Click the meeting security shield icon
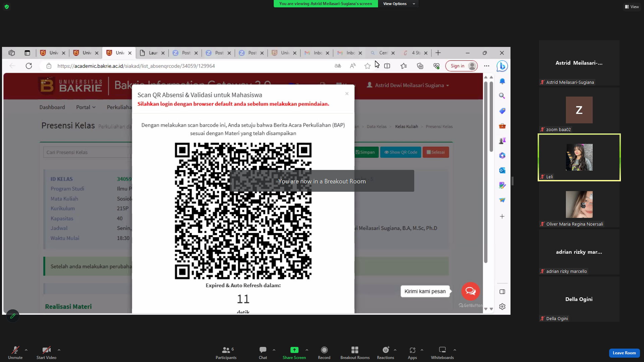 (7, 7)
